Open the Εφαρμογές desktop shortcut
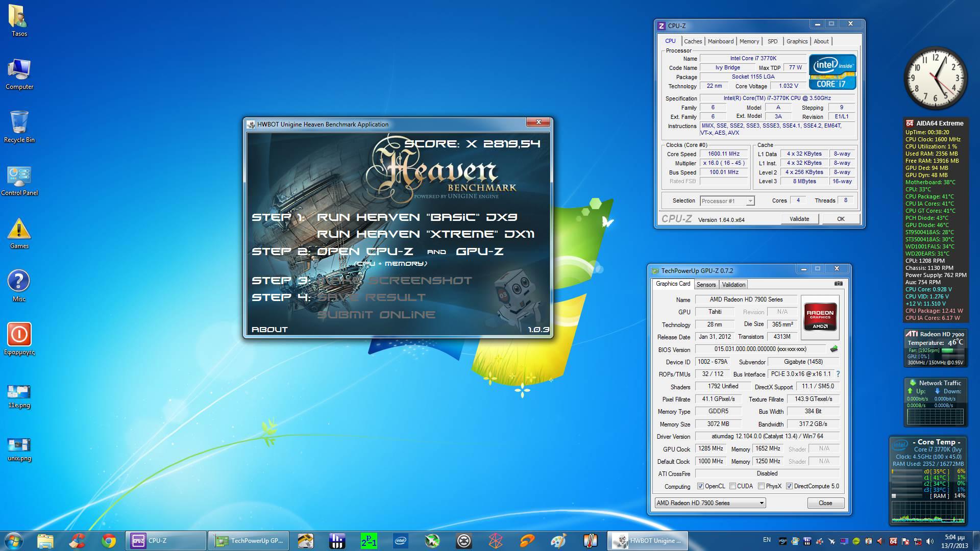The height and width of the screenshot is (551, 980). coord(19,339)
